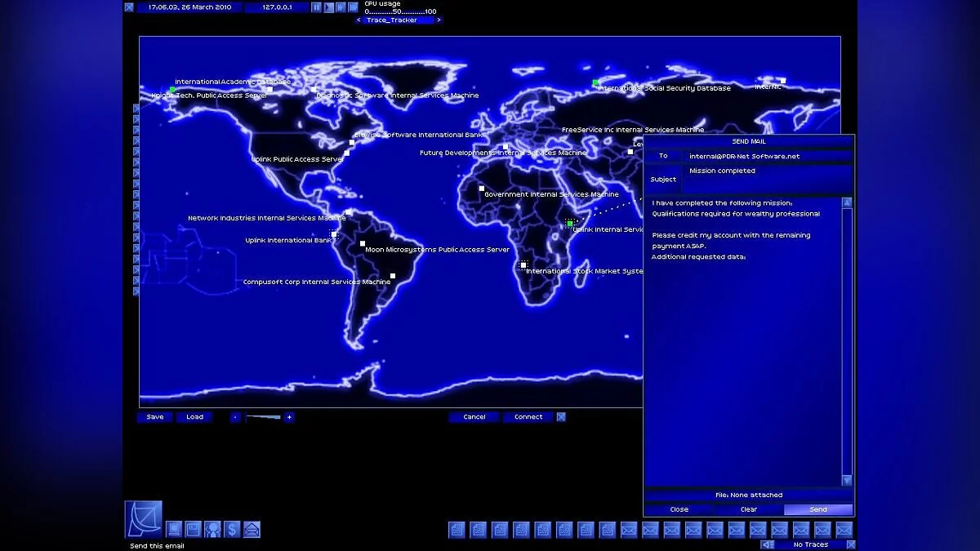Set game speed to fast forward

coord(341,7)
